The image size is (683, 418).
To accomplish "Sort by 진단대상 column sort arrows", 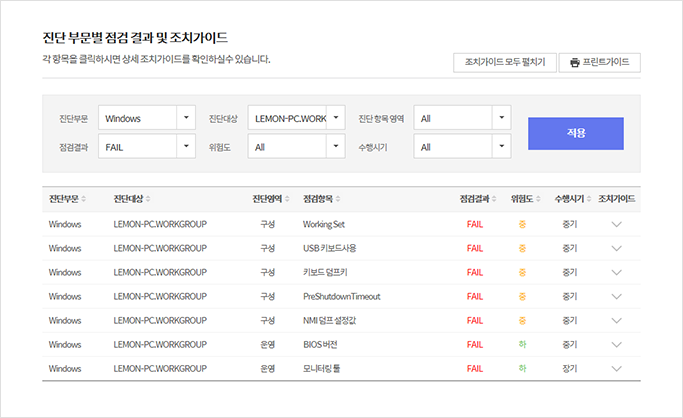I will click(148, 199).
